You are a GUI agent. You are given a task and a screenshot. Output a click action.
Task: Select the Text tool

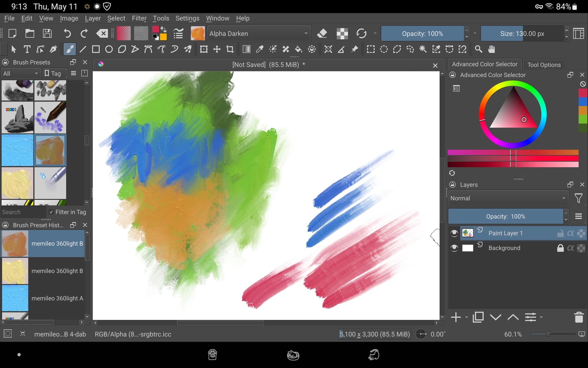click(x=27, y=49)
